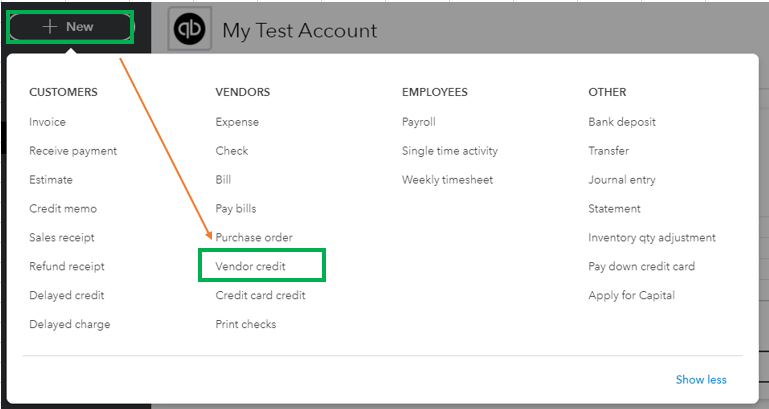Choose Receive payment option
This screenshot has height=409, width=769.
(x=73, y=151)
